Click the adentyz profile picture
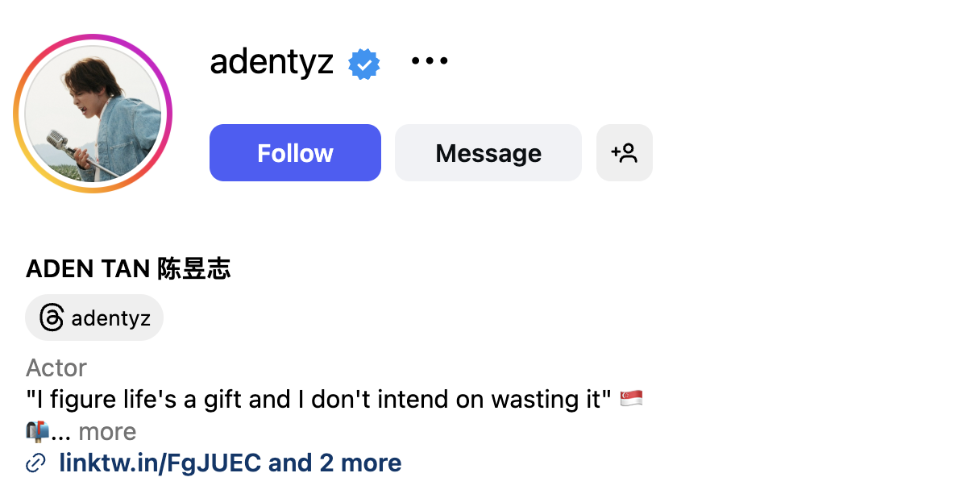 point(92,114)
